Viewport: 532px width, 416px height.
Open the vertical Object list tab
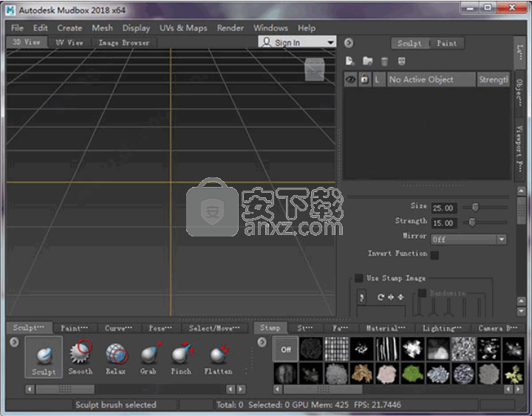click(519, 93)
